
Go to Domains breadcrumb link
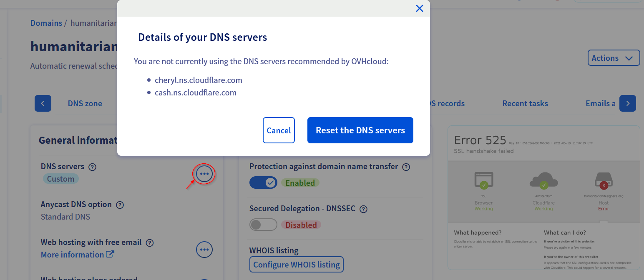(46, 23)
